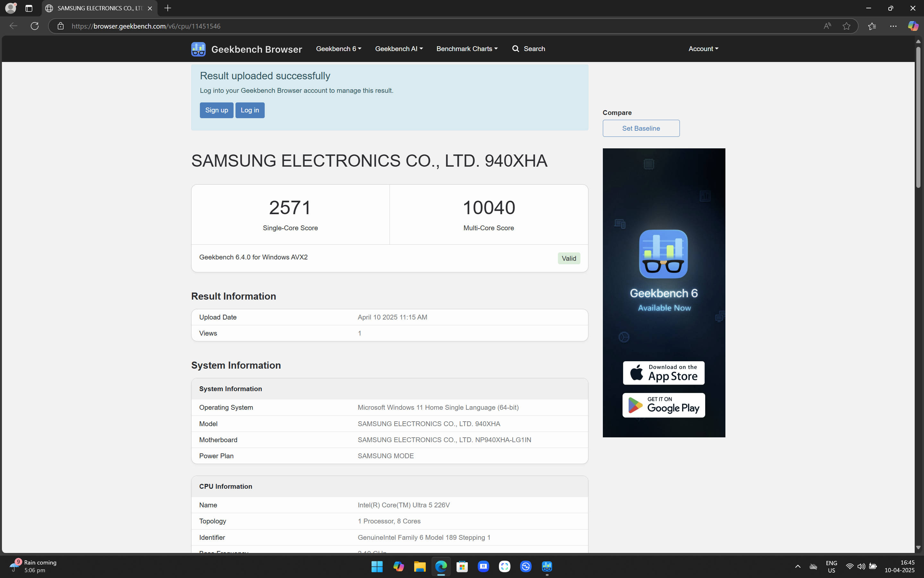Click the 10040 Multi-Core Score value

point(488,207)
